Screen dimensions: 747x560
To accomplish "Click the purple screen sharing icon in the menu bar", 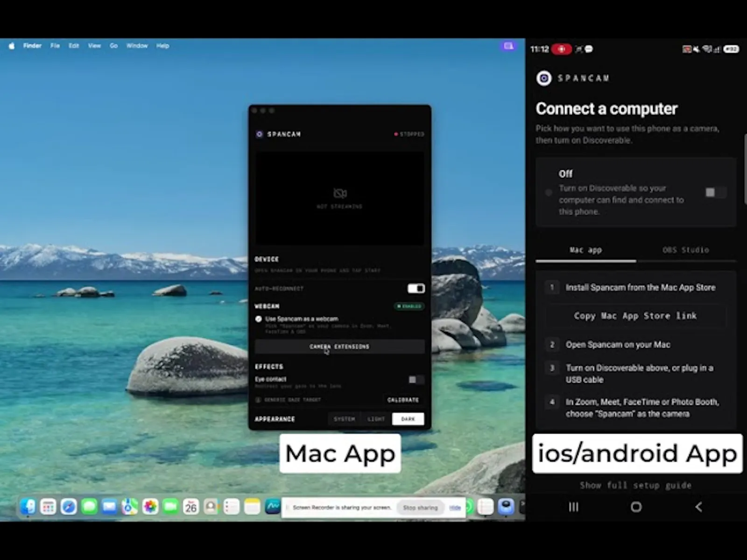I will [508, 46].
